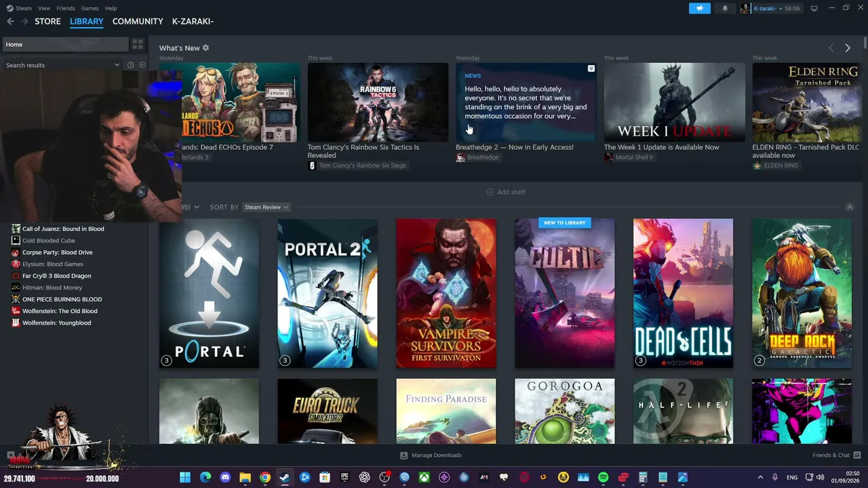Open the Steam menu
This screenshot has height=488, width=868.
point(20,8)
